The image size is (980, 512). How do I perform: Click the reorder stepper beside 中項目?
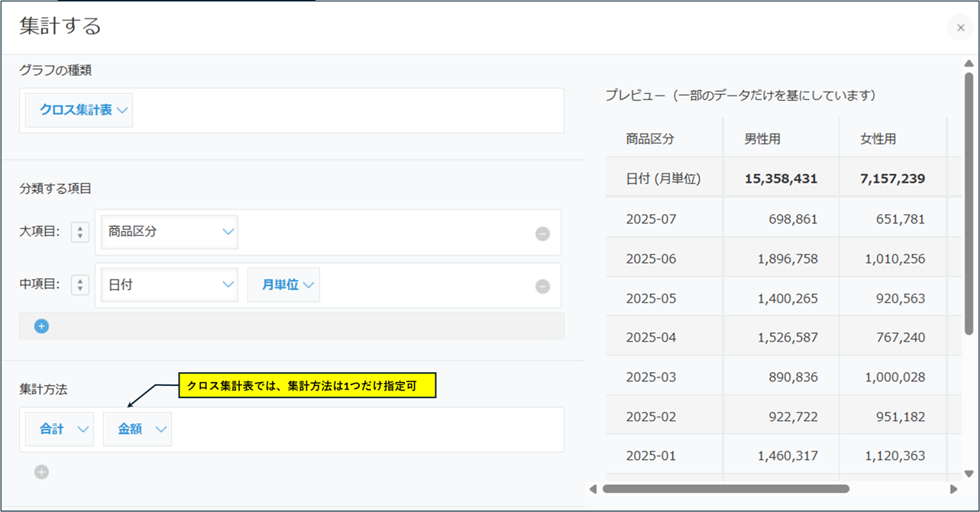[x=79, y=285]
